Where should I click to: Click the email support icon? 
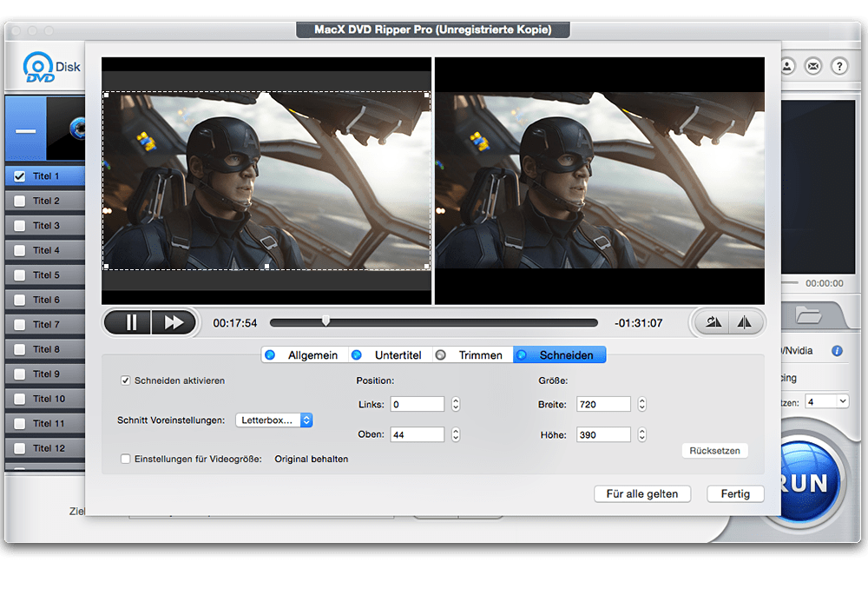click(813, 66)
